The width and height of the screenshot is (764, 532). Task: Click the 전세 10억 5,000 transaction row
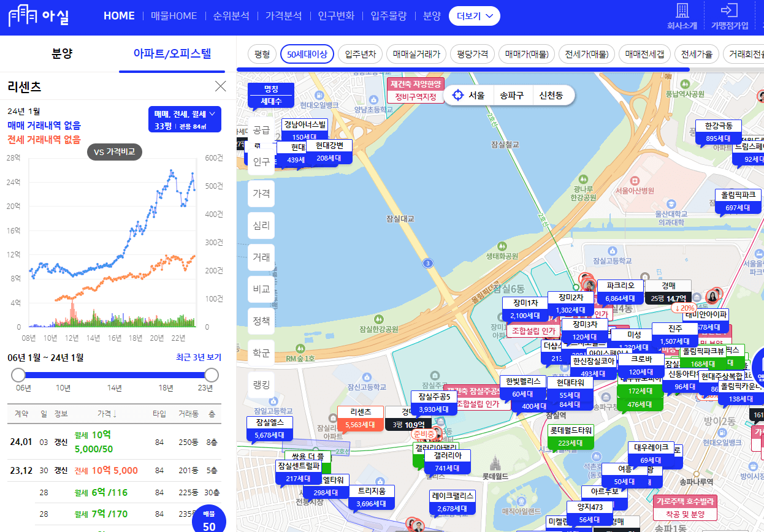pos(114,471)
